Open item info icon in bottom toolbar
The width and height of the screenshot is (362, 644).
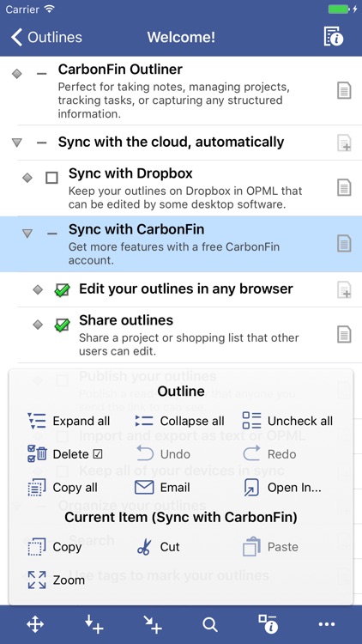[268, 624]
